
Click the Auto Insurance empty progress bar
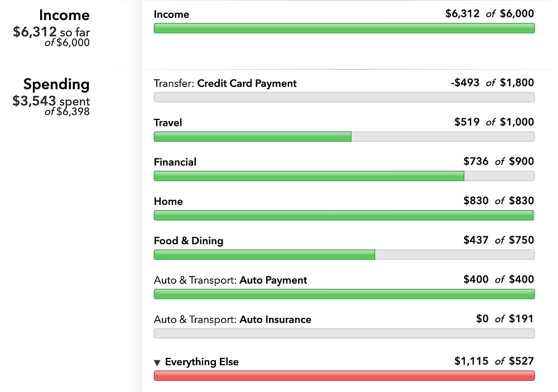pos(344,333)
